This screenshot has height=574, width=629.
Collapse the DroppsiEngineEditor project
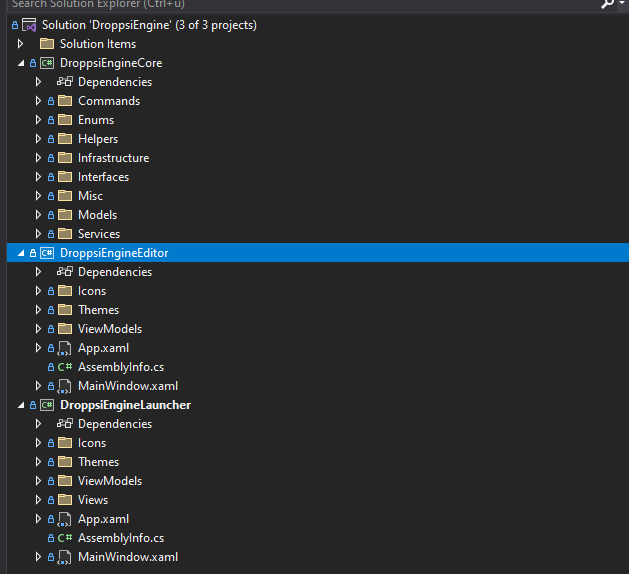(21, 253)
